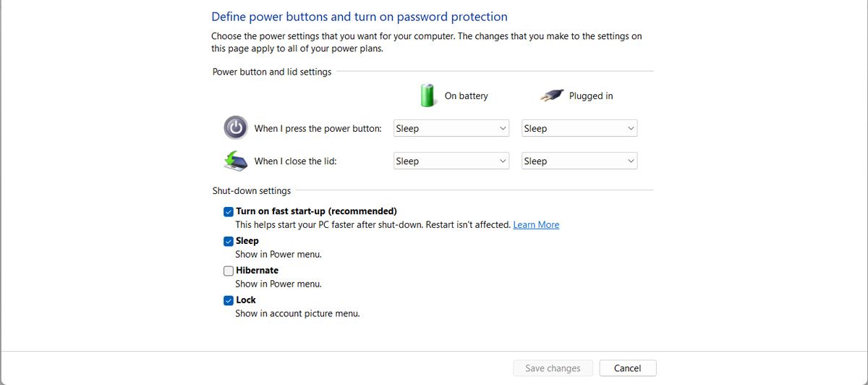Open the Learn More link
Viewport: 868px width, 385px height.
[536, 225]
